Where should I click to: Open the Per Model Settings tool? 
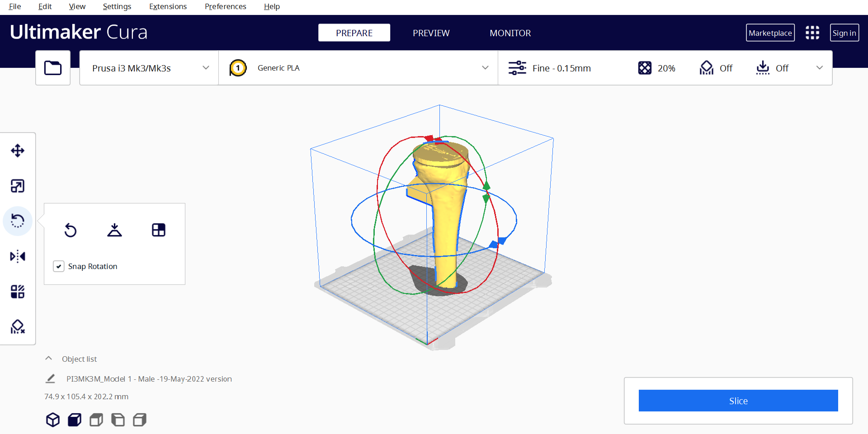[18, 292]
